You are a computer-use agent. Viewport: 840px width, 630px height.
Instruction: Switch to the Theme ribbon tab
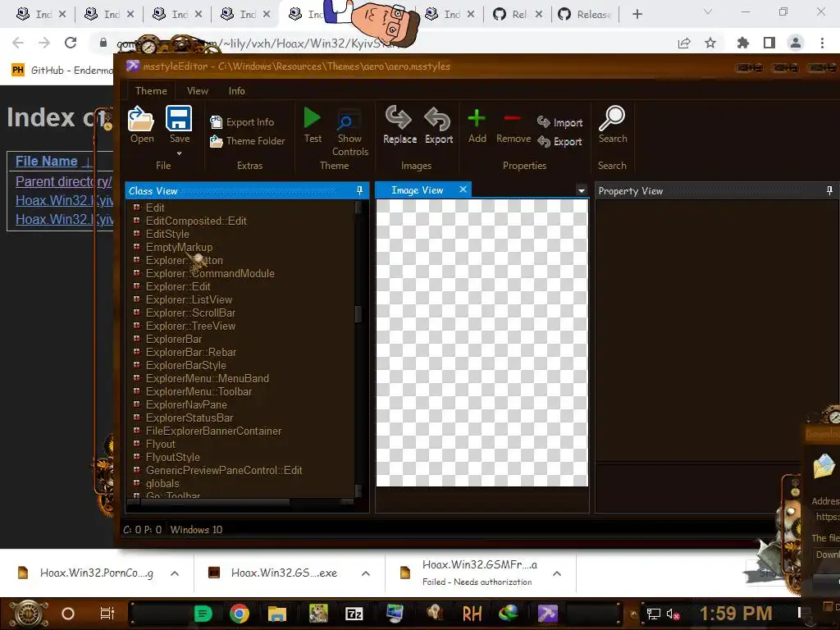pyautogui.click(x=151, y=90)
